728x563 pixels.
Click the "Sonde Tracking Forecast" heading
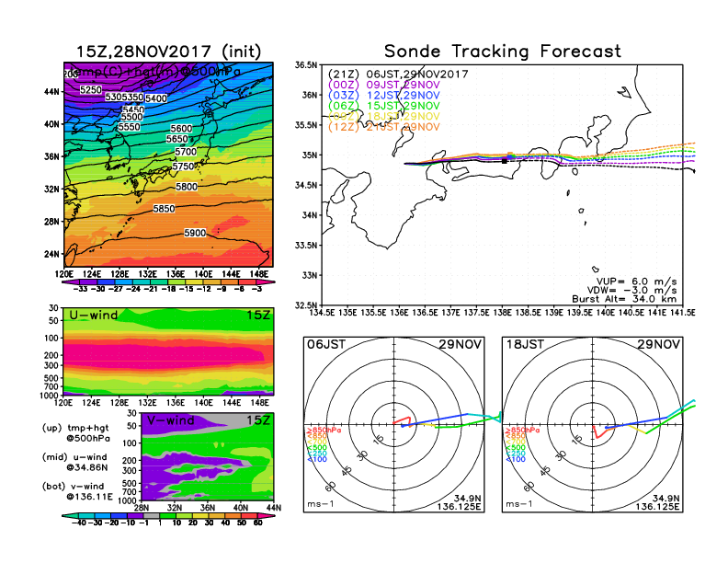tap(503, 51)
